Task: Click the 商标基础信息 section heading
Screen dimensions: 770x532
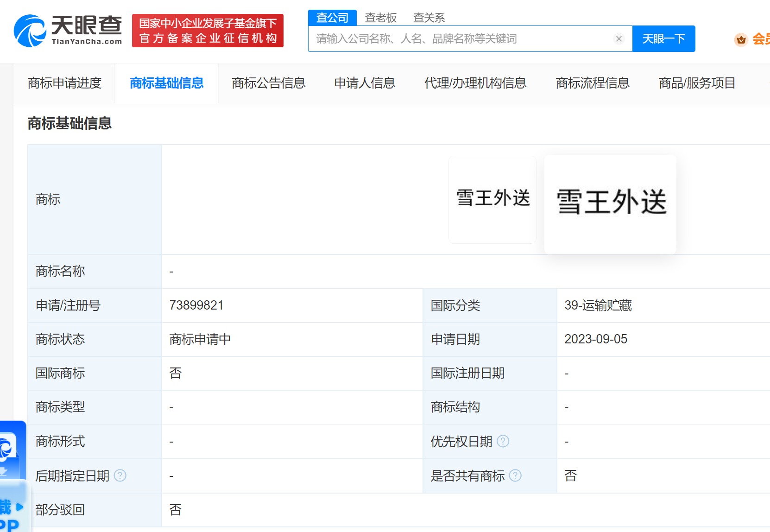Action: 69,123
